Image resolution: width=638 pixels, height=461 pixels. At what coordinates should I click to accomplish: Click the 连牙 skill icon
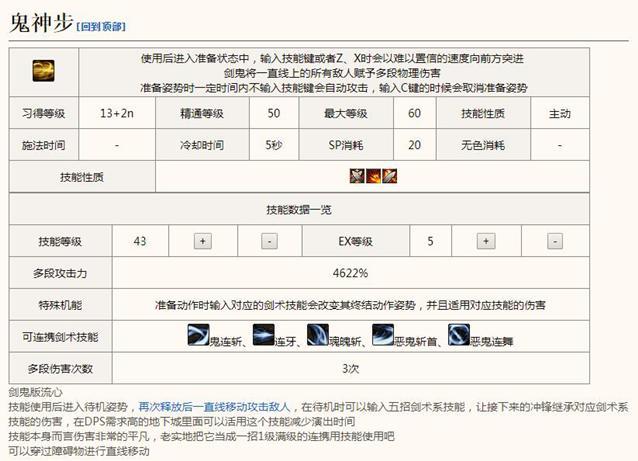263,334
